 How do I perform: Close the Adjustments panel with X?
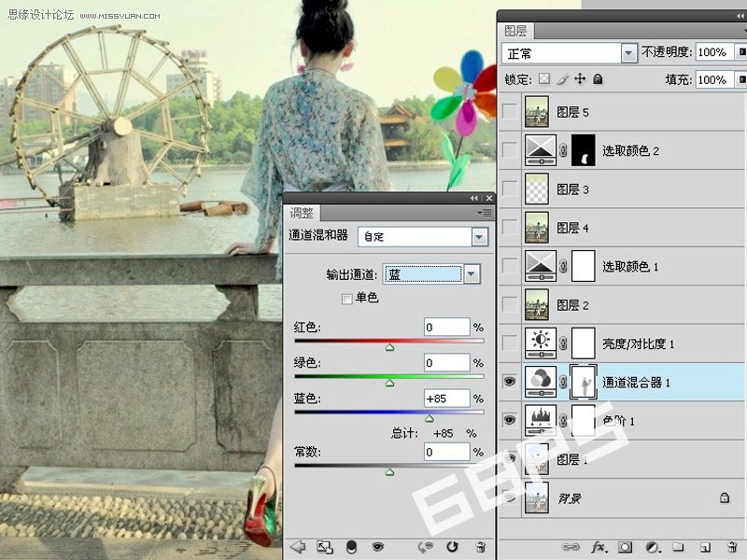(488, 198)
